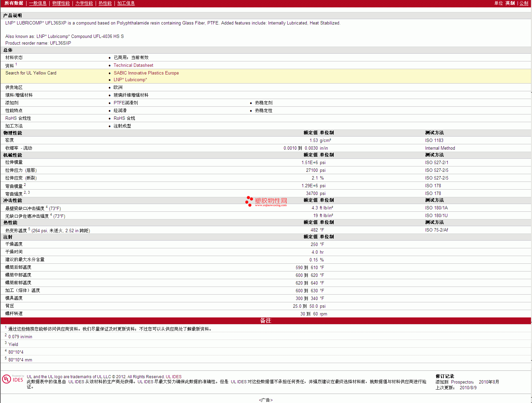This screenshot has height=403, width=532.
Task: Switch to the 热性能 tab
Action: (x=105, y=3)
